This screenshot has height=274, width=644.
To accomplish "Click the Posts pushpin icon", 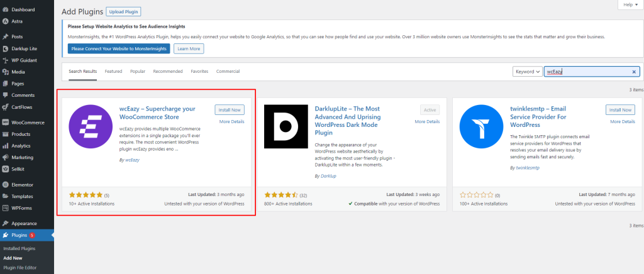I will 5,36.
